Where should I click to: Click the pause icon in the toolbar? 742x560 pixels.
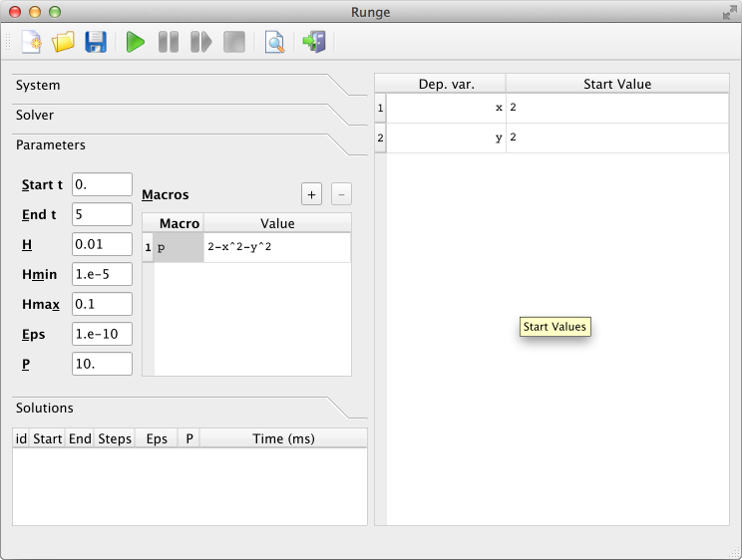[169, 42]
